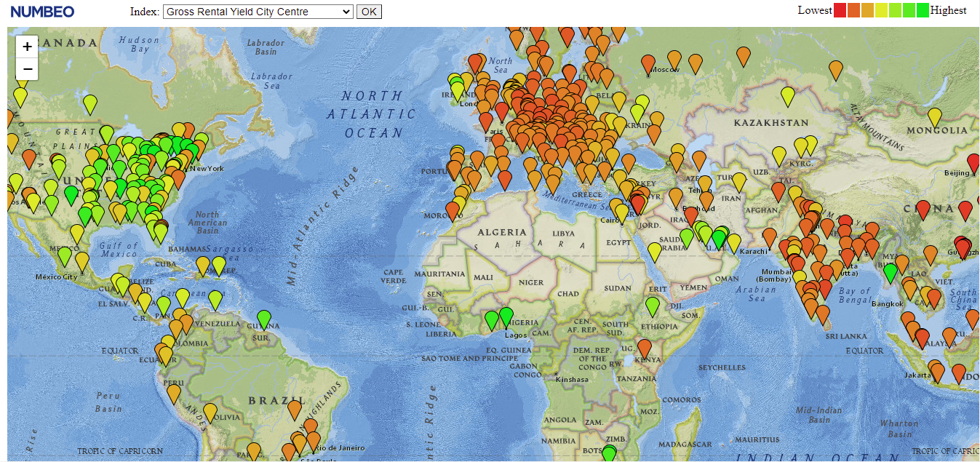Click the yellow middle legend swatch
This screenshot has height=462, width=980.
[x=881, y=10]
